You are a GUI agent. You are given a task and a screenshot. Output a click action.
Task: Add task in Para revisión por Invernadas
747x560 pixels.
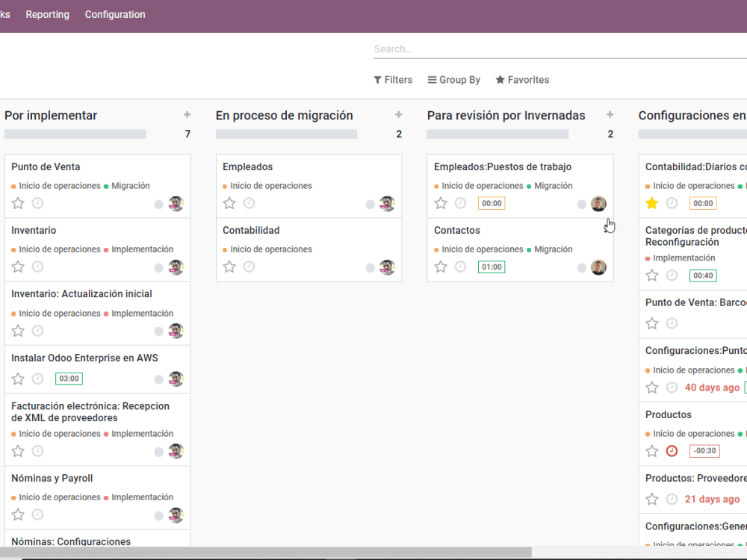pos(610,115)
